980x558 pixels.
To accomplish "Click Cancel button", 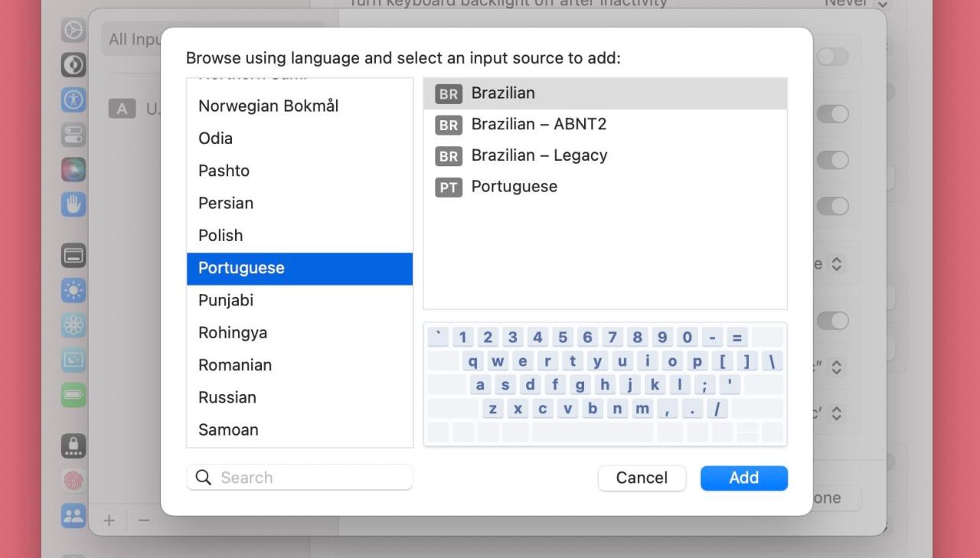I will (642, 478).
